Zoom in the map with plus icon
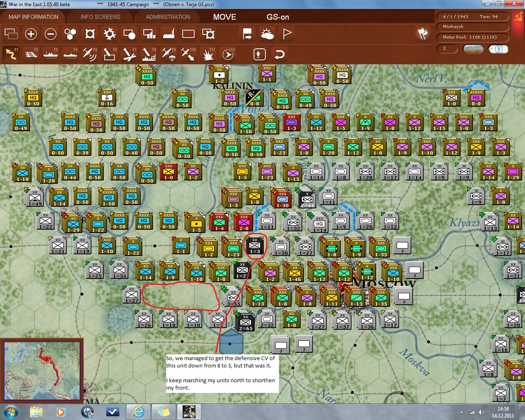This screenshot has width=525, height=420. pyautogui.click(x=31, y=34)
